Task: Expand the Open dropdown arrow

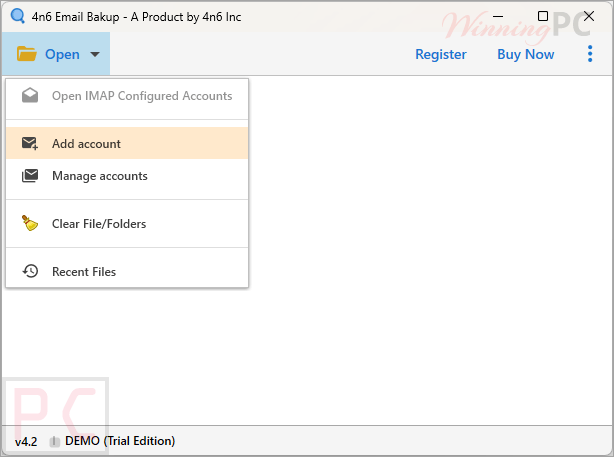Action: tap(95, 54)
